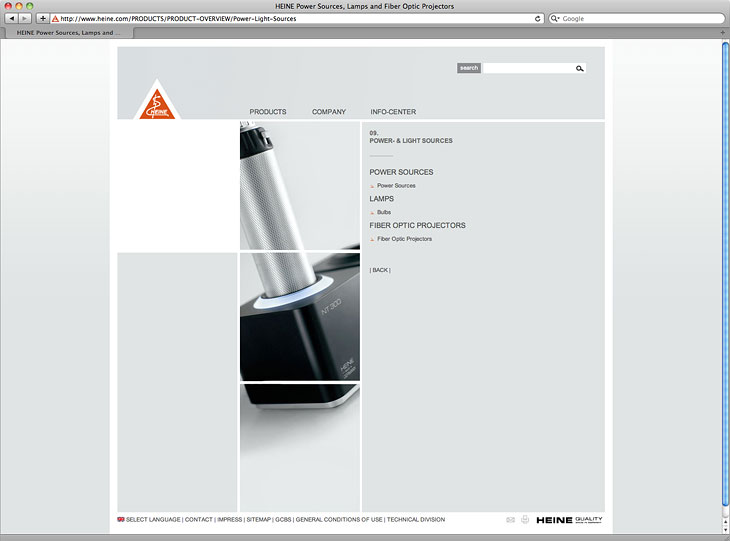The width and height of the screenshot is (730, 541).
Task: Open the INFO-CENTER menu
Action: click(393, 112)
